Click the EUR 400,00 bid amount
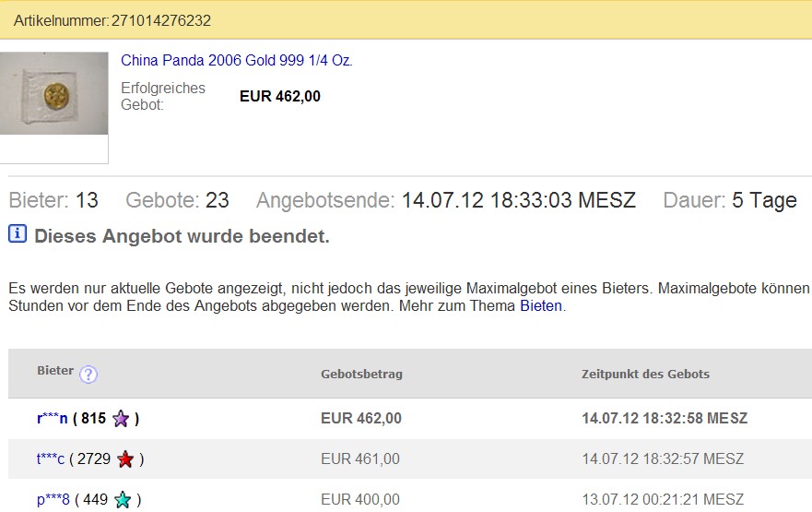 [x=360, y=500]
